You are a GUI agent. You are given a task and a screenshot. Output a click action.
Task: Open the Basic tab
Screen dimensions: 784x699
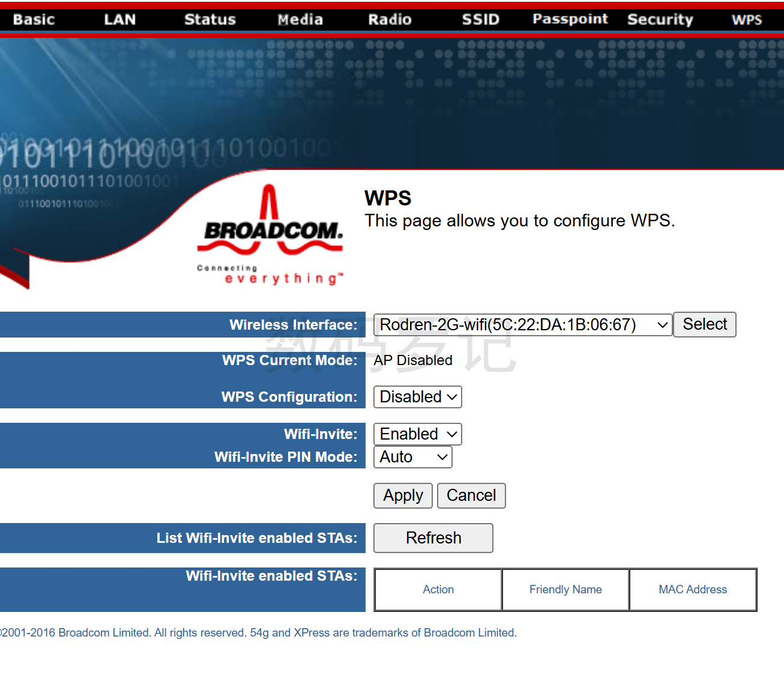coord(34,20)
